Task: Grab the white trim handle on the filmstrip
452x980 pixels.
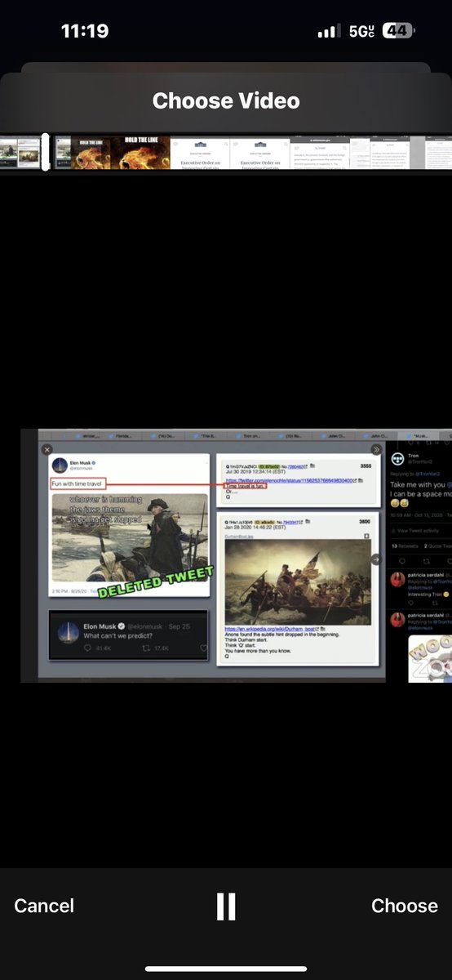Action: 46,152
